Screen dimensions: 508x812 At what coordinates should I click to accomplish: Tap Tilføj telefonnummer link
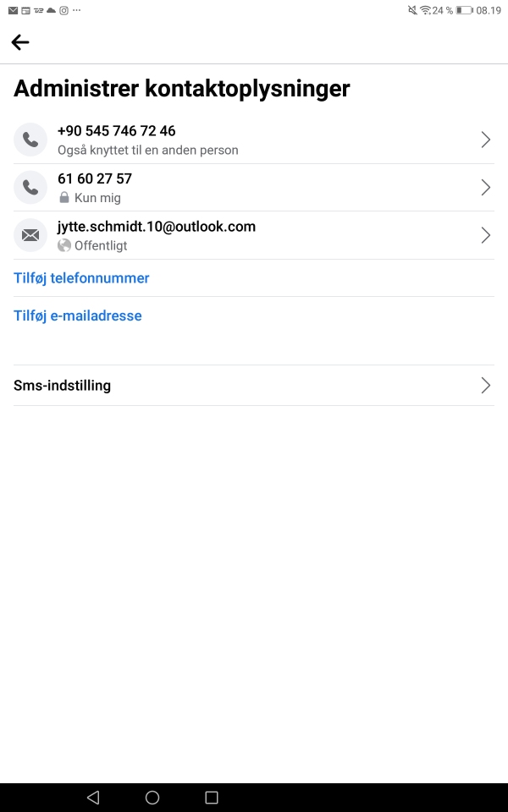pyautogui.click(x=81, y=278)
